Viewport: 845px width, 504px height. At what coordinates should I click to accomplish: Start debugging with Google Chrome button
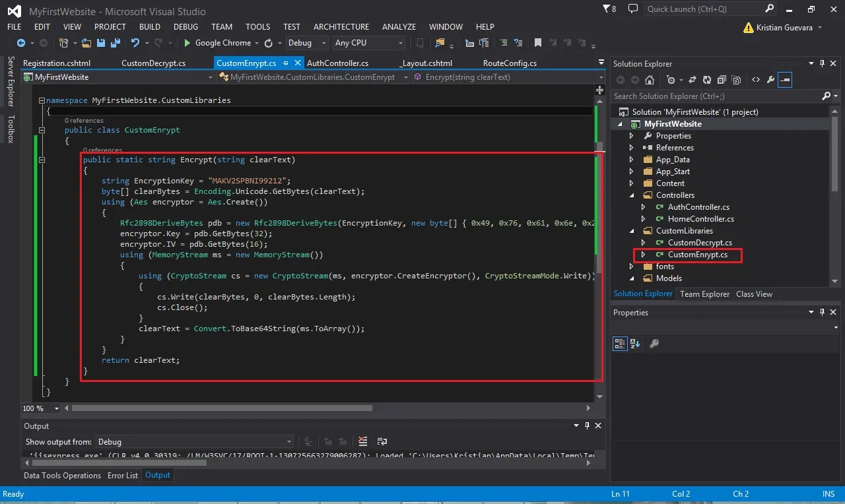[217, 43]
